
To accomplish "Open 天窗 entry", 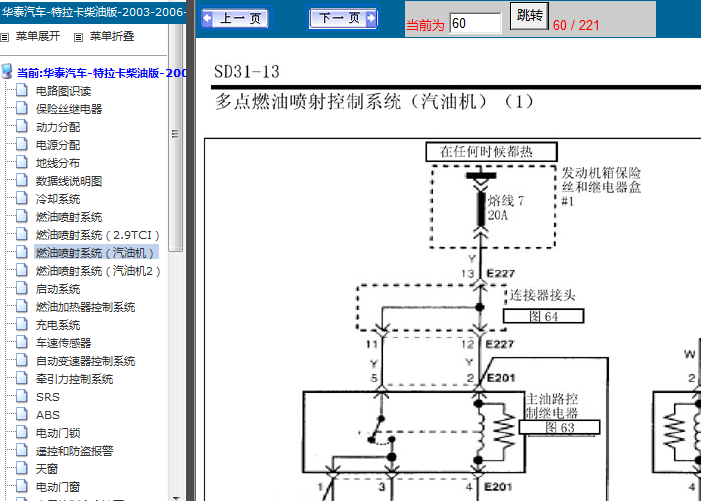I will click(47, 469).
